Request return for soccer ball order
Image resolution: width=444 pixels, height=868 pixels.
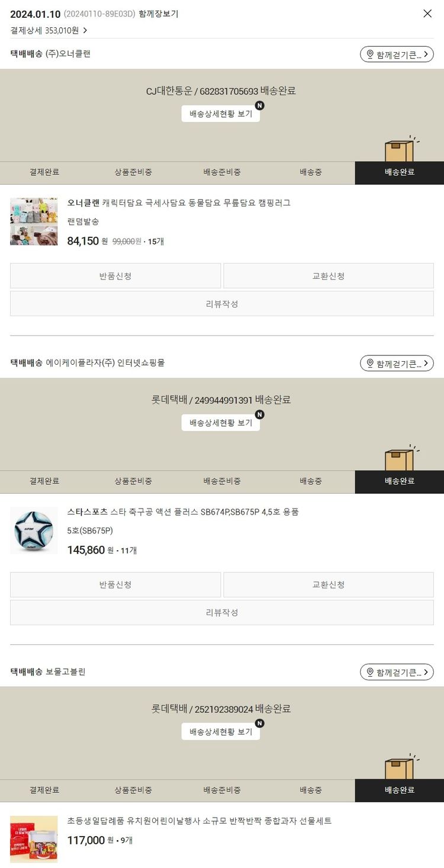115,584
